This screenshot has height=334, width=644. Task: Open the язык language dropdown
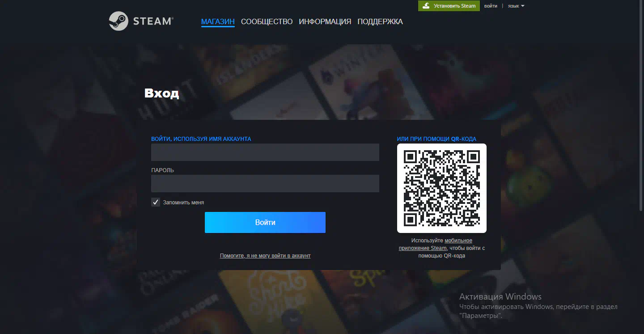coord(516,6)
